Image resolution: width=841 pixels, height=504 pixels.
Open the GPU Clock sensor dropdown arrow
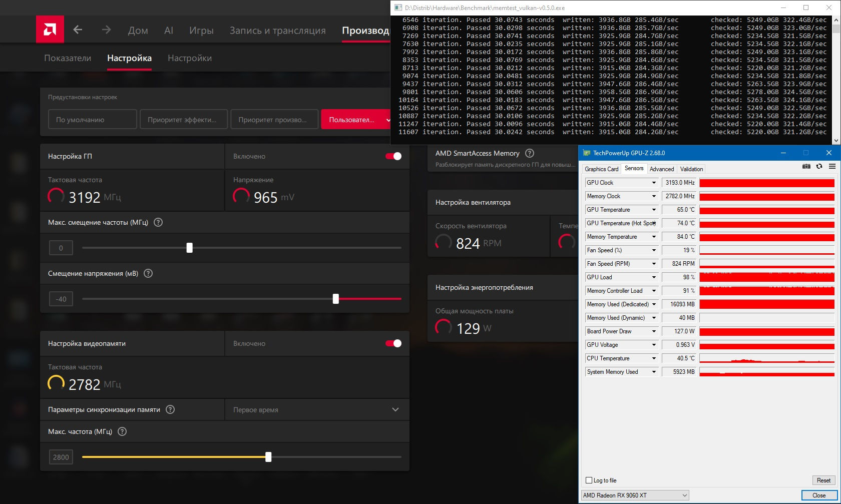point(654,183)
